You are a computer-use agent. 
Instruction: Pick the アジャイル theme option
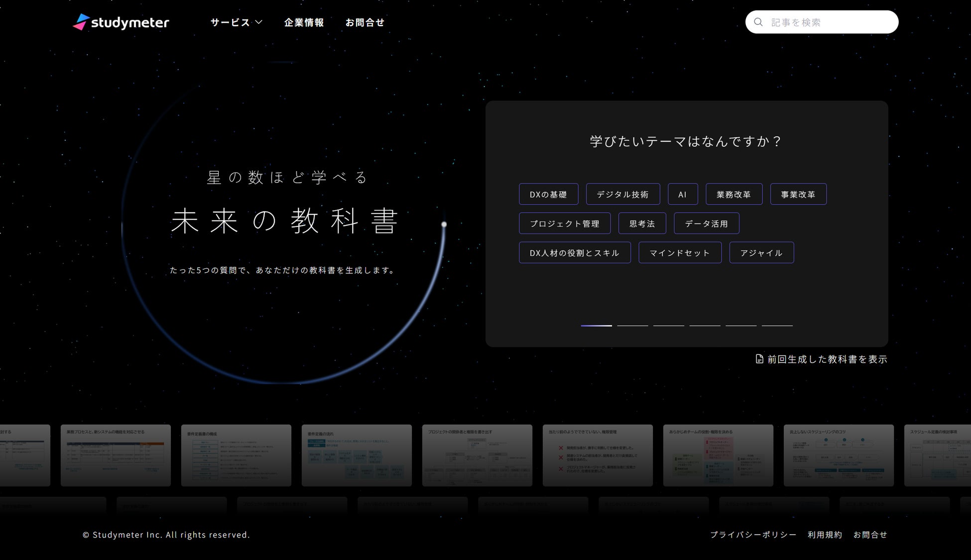761,253
